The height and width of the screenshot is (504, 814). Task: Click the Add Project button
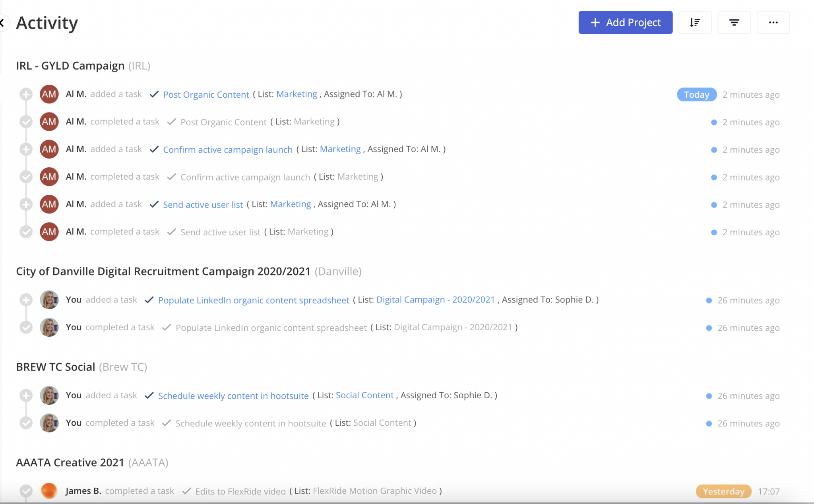pos(625,23)
